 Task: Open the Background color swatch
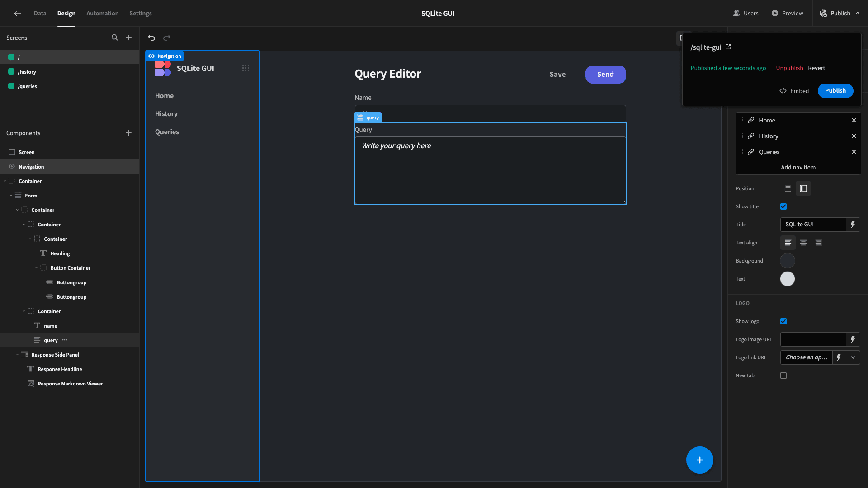pos(788,261)
